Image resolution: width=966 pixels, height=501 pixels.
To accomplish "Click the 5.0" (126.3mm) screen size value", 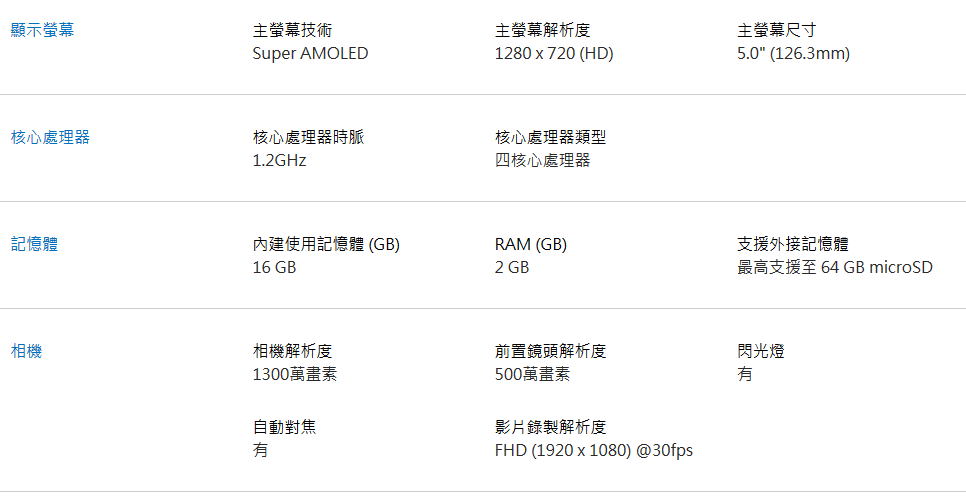I will 794,54.
